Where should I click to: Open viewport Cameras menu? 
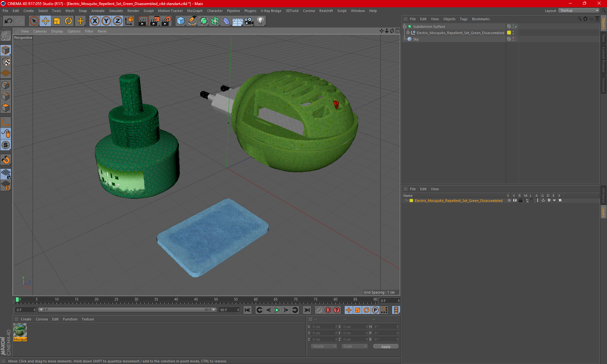(x=40, y=31)
